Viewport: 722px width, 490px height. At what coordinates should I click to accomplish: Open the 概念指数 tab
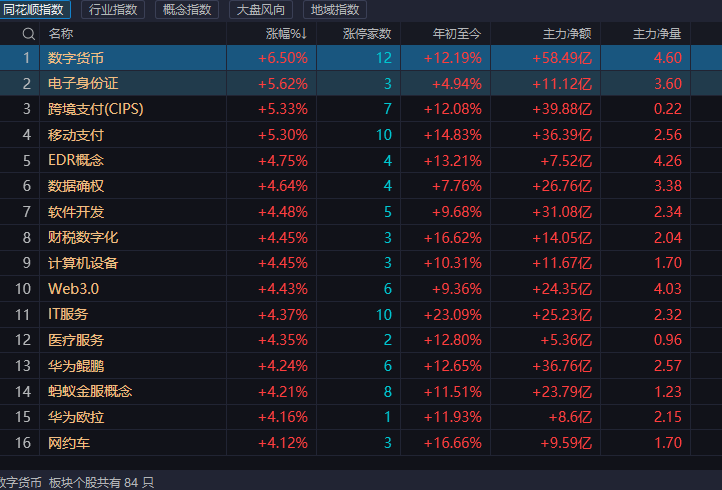(187, 10)
